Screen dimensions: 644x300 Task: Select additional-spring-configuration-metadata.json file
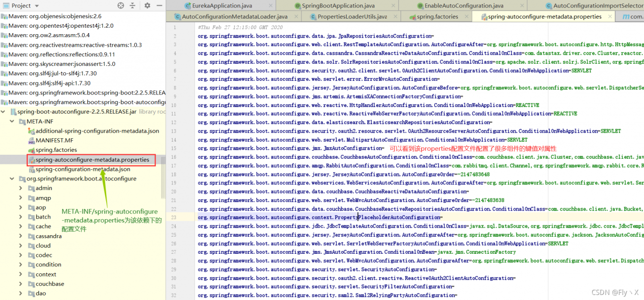(x=97, y=131)
